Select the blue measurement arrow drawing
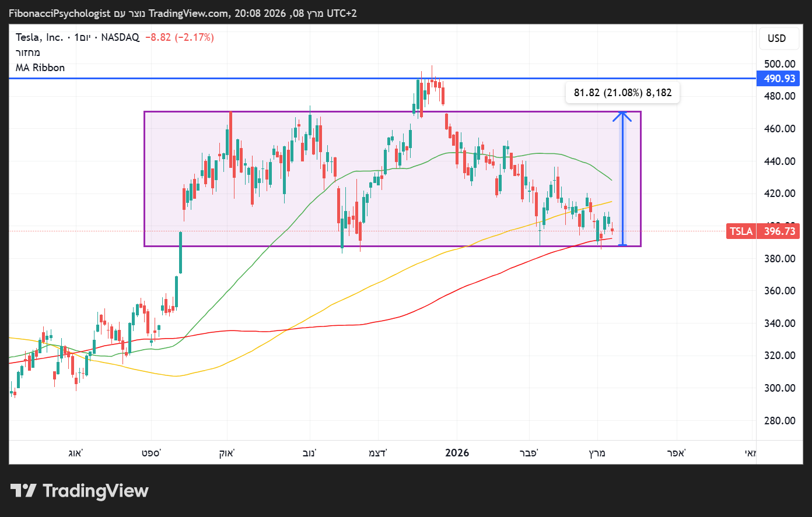812x517 pixels. [x=622, y=178]
